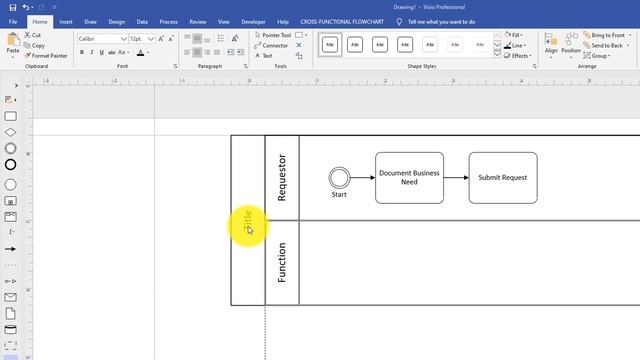Click the text block tool icon

[x=299, y=56]
